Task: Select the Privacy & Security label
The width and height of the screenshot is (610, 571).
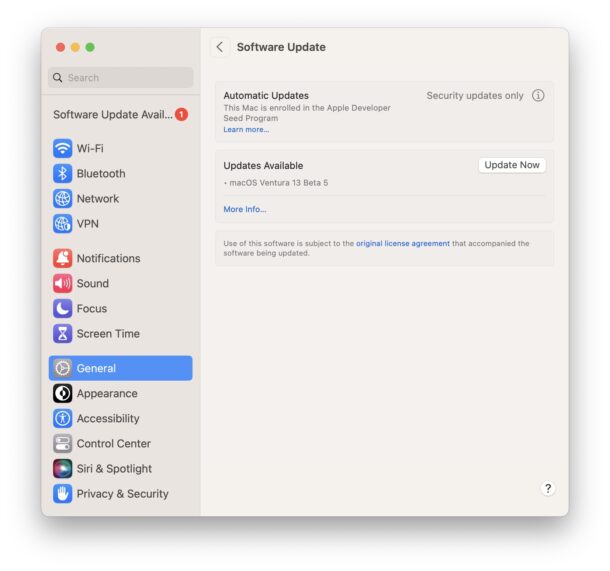Action: tap(123, 494)
